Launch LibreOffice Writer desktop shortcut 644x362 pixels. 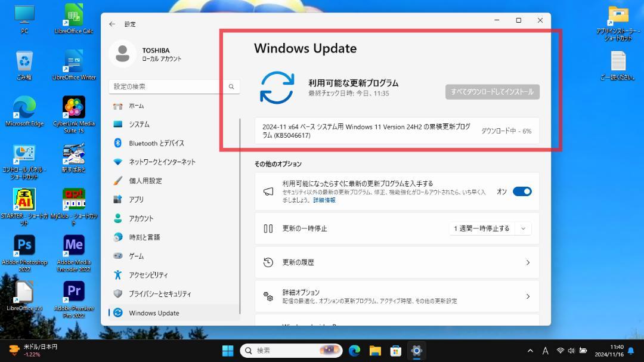(x=74, y=65)
